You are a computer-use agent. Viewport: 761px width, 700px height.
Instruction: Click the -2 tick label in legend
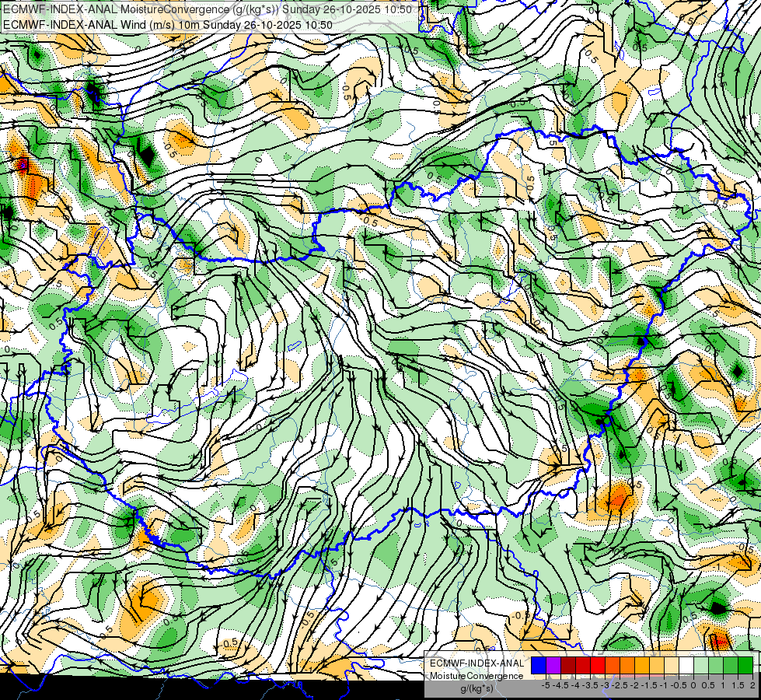[x=635, y=685]
